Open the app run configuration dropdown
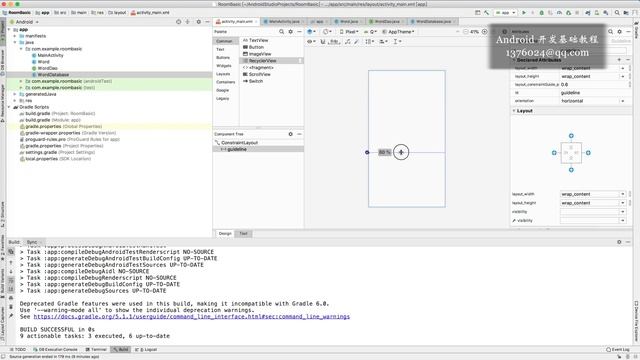This screenshot has width=640, height=360. (506, 13)
